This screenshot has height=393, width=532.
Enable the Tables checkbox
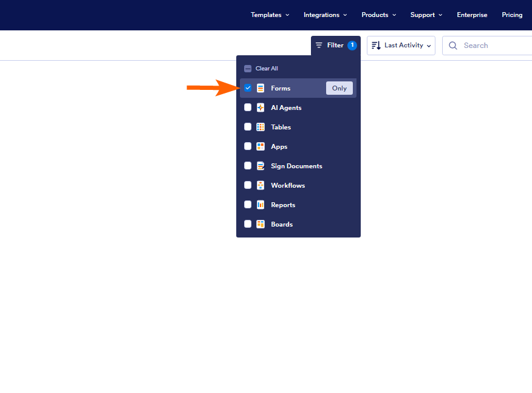[248, 126]
